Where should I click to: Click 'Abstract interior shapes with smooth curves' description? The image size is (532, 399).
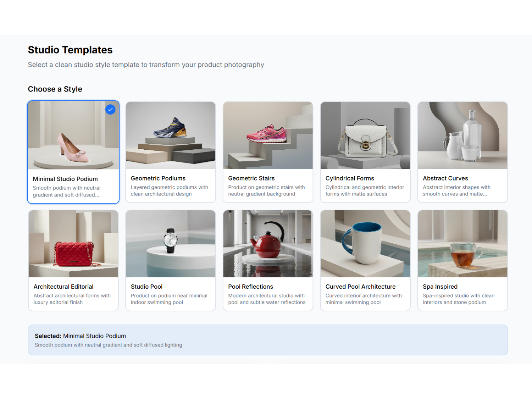click(x=456, y=190)
